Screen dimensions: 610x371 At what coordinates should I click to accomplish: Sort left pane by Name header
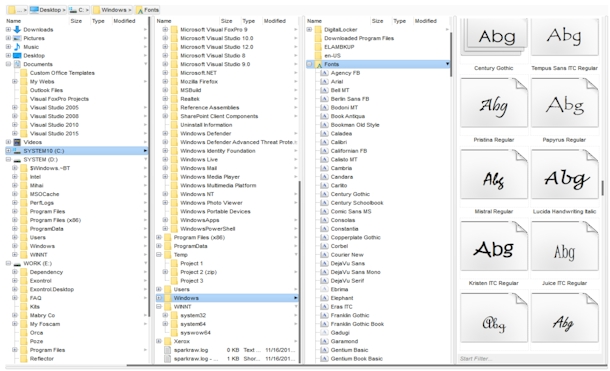coord(14,21)
